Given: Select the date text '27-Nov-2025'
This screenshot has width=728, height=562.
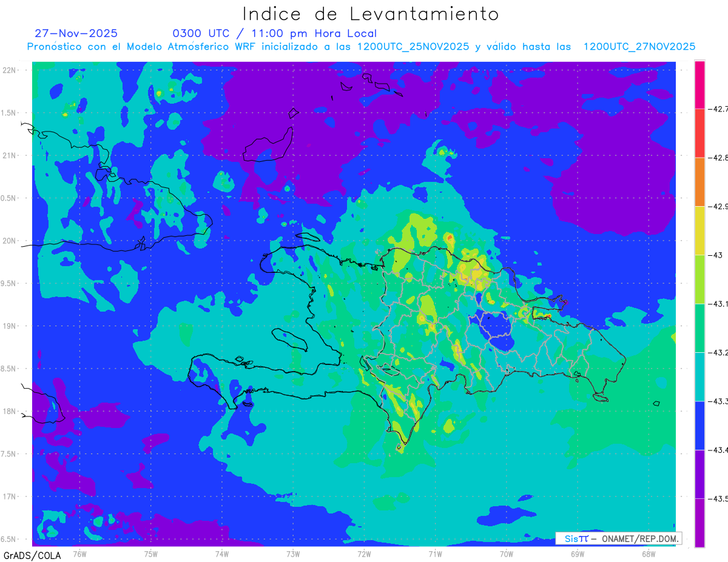Looking at the screenshot, I should 76,33.
